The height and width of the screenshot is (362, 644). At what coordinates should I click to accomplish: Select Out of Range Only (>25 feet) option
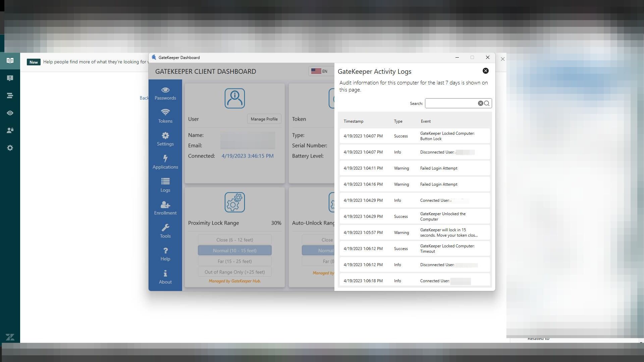click(234, 272)
